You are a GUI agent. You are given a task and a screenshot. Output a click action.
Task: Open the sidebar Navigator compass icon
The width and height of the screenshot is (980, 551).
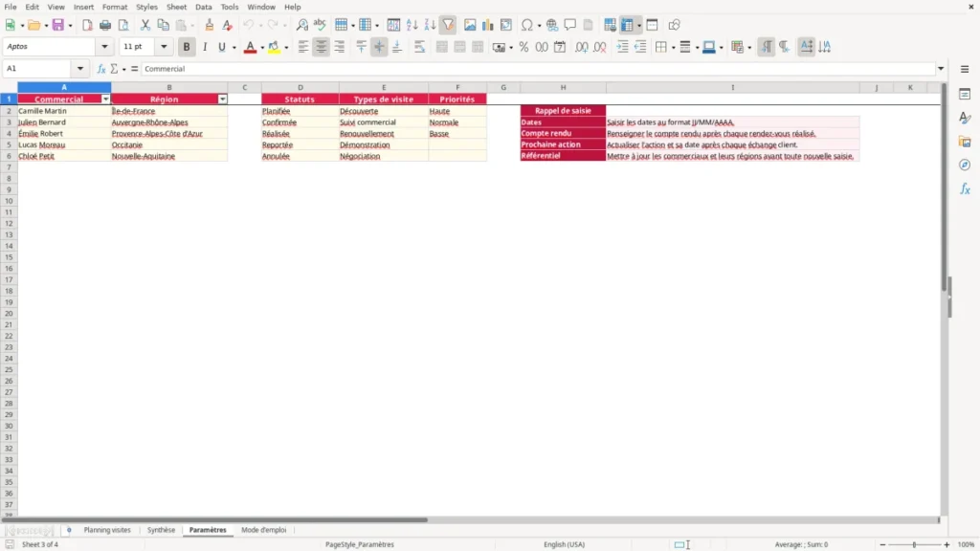pos(965,165)
